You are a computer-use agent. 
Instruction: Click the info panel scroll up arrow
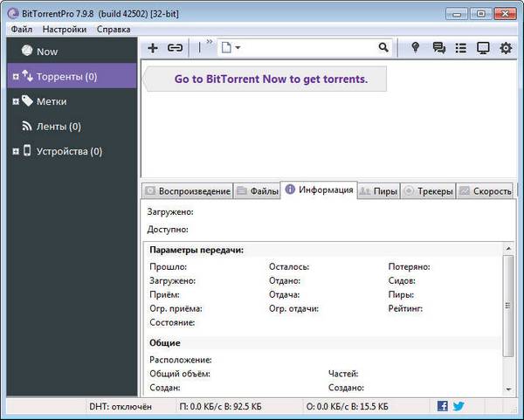click(508, 248)
